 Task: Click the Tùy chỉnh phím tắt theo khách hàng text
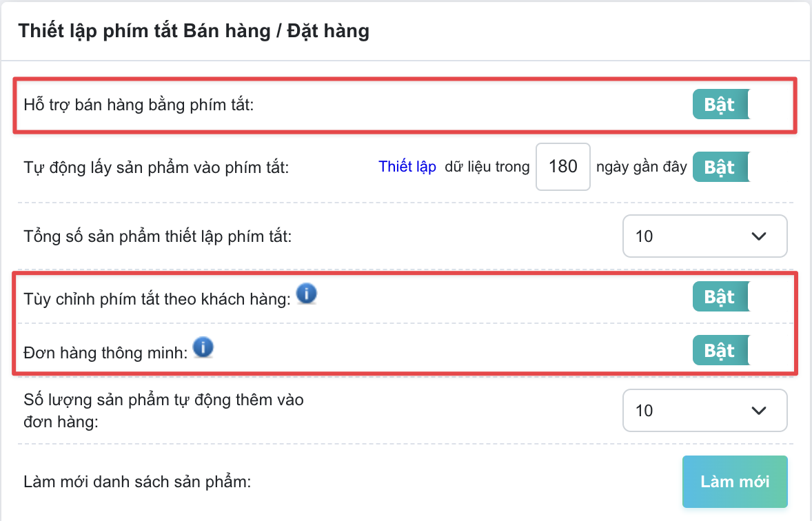[x=157, y=299]
